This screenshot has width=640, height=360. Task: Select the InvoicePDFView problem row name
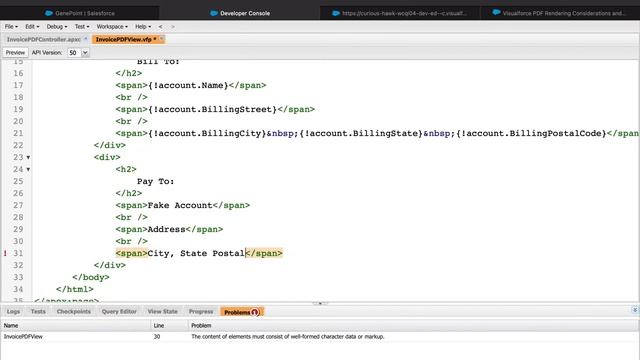pos(23,337)
